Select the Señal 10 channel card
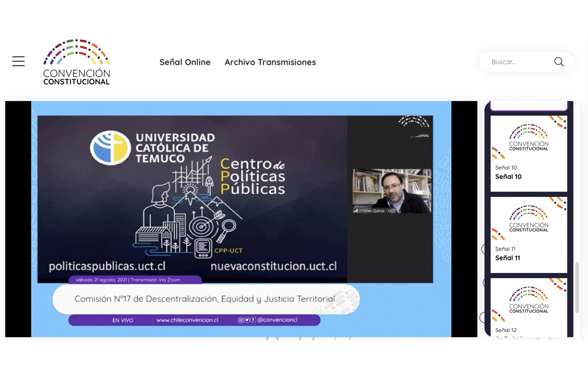This screenshot has height=374, width=588. [529, 153]
